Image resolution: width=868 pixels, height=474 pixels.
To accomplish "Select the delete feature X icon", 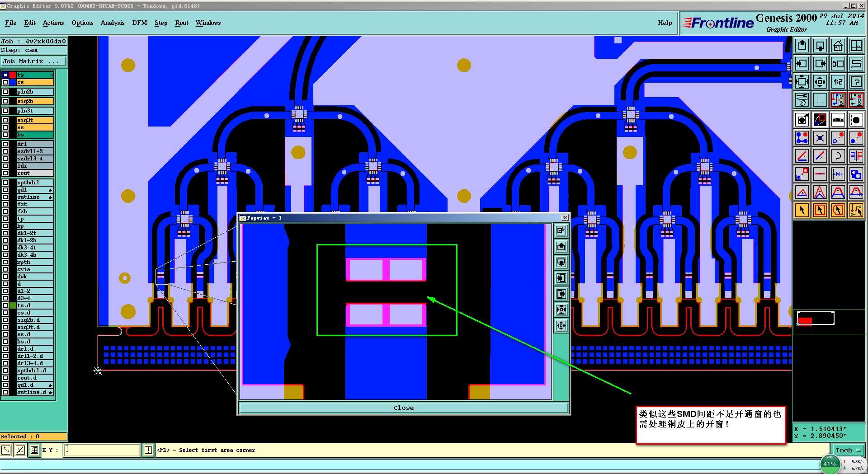I will [x=820, y=138].
